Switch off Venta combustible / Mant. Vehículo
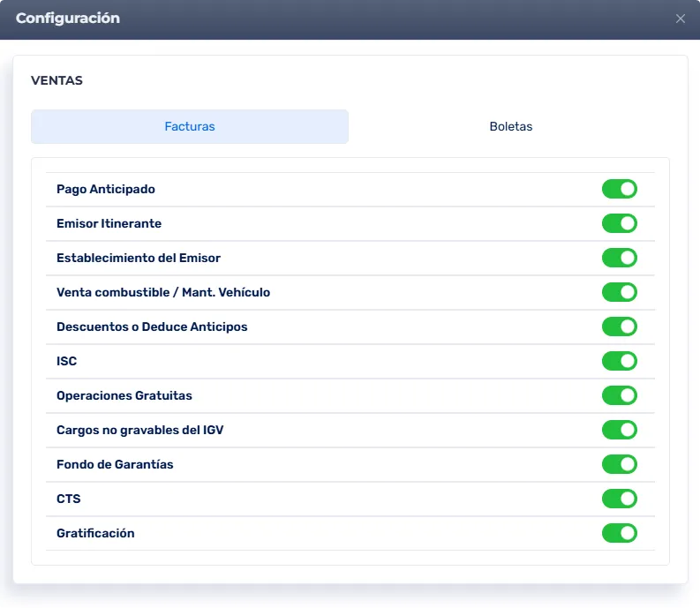700x608 pixels. coord(619,292)
